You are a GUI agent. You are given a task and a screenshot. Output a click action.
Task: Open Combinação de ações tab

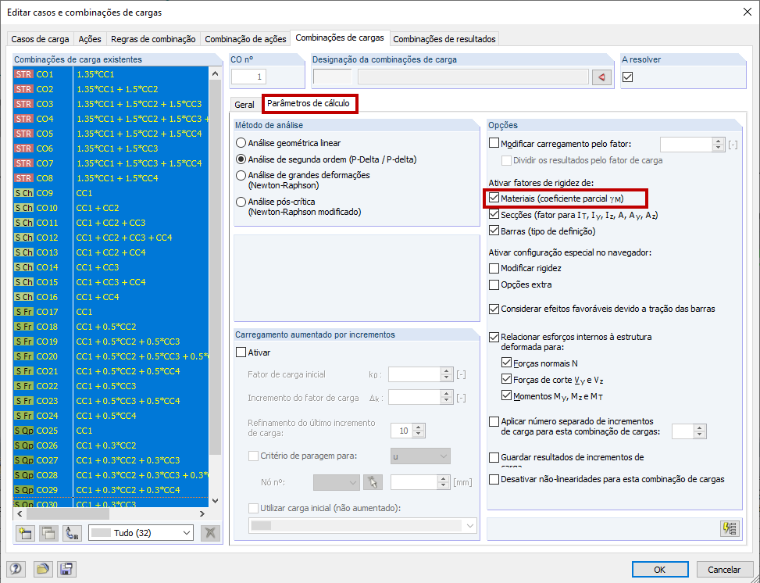[245, 39]
